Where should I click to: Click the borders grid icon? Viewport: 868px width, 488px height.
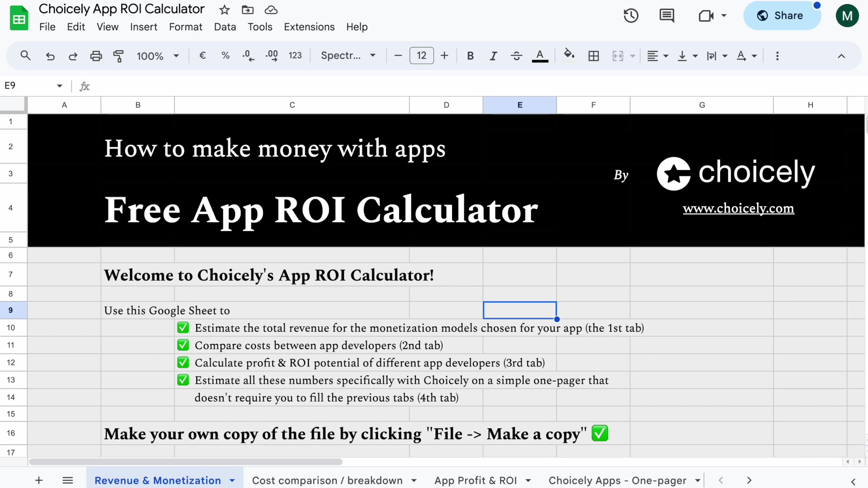(x=594, y=56)
